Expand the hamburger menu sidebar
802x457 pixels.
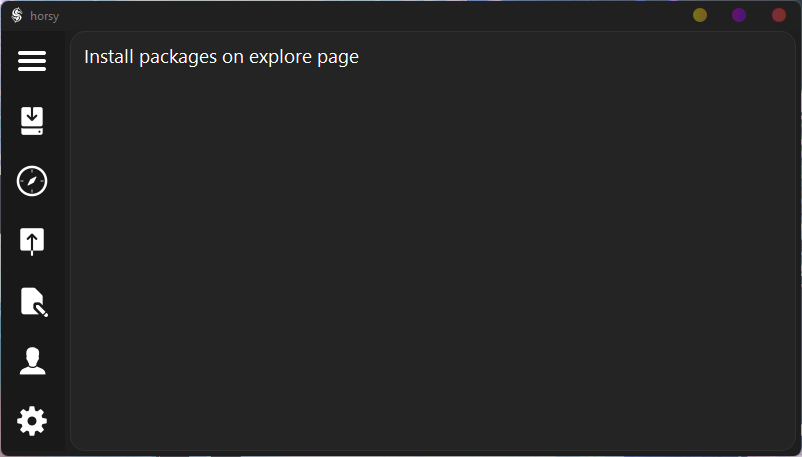point(32,61)
